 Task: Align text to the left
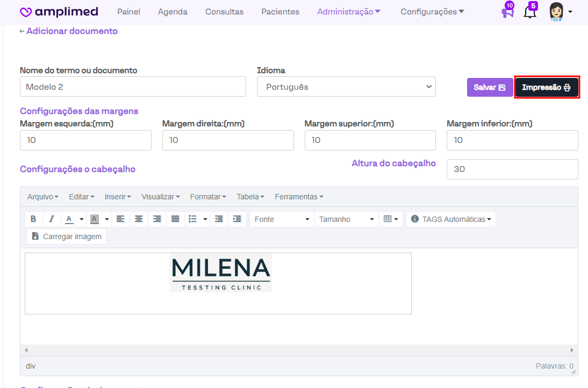point(120,219)
